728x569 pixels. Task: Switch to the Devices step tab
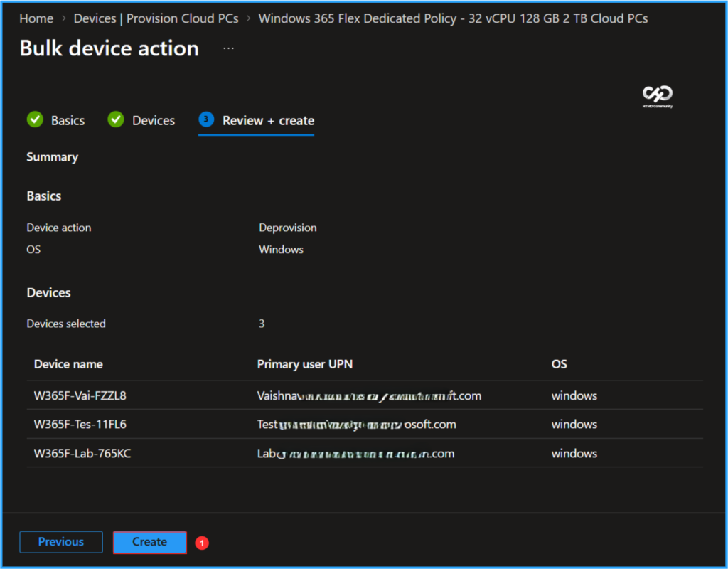click(141, 120)
